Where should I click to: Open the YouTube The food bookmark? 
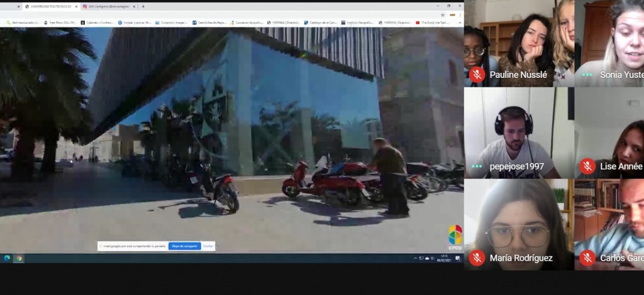pyautogui.click(x=432, y=23)
